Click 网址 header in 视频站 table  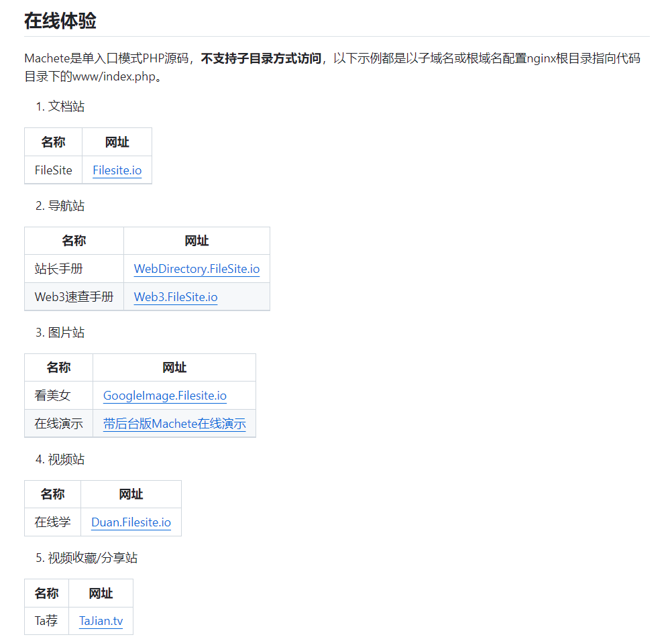tap(131, 494)
